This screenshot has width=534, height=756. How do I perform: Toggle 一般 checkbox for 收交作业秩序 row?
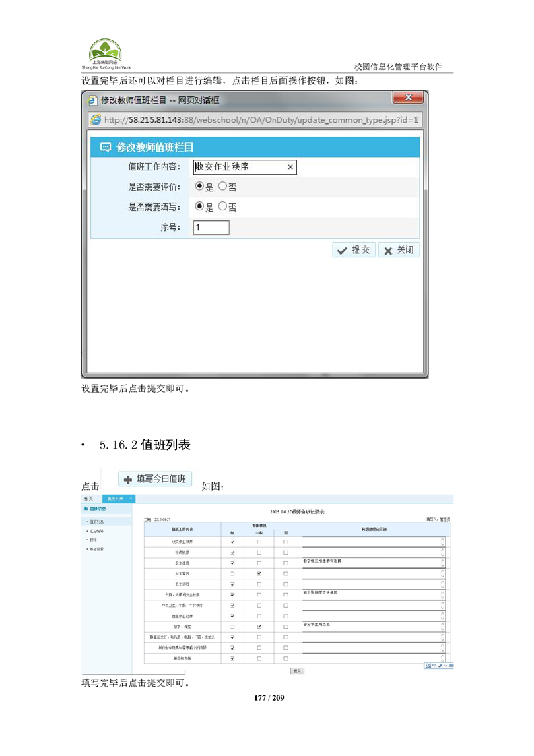259,542
